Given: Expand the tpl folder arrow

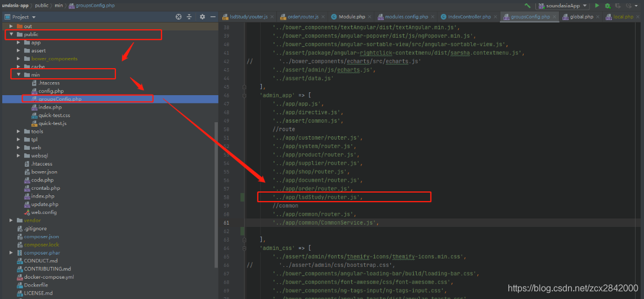Looking at the screenshot, I should pyautogui.click(x=19, y=140).
